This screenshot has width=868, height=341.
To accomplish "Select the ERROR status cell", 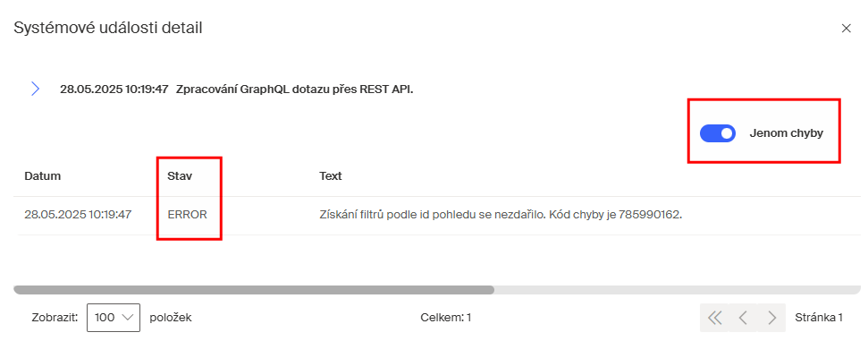I will tap(187, 215).
